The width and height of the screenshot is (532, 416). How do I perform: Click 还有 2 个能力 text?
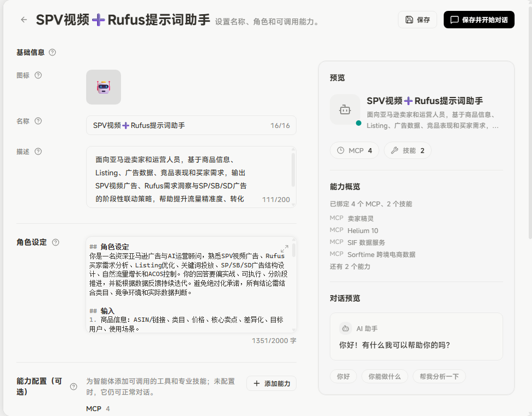pos(350,266)
